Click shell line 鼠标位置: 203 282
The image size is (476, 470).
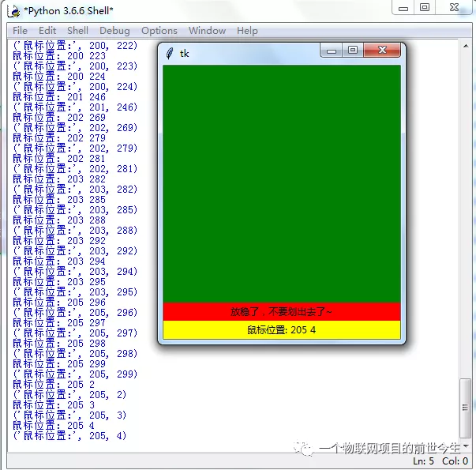pyautogui.click(x=59, y=179)
